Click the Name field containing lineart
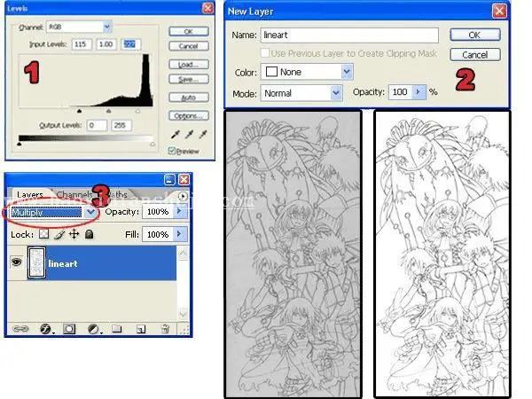532x399 pixels. [x=349, y=35]
